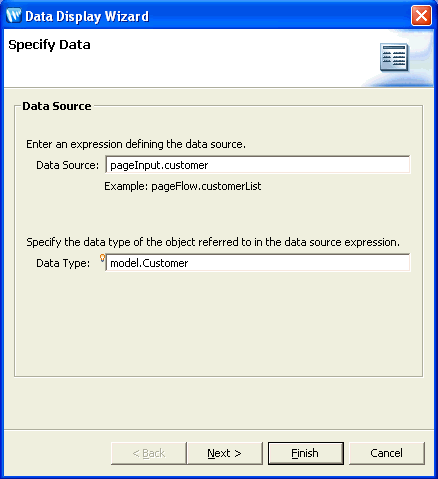Viewport: 438px width, 479px height.
Task: Click the Workshop app icon in title bar
Action: 14,16
